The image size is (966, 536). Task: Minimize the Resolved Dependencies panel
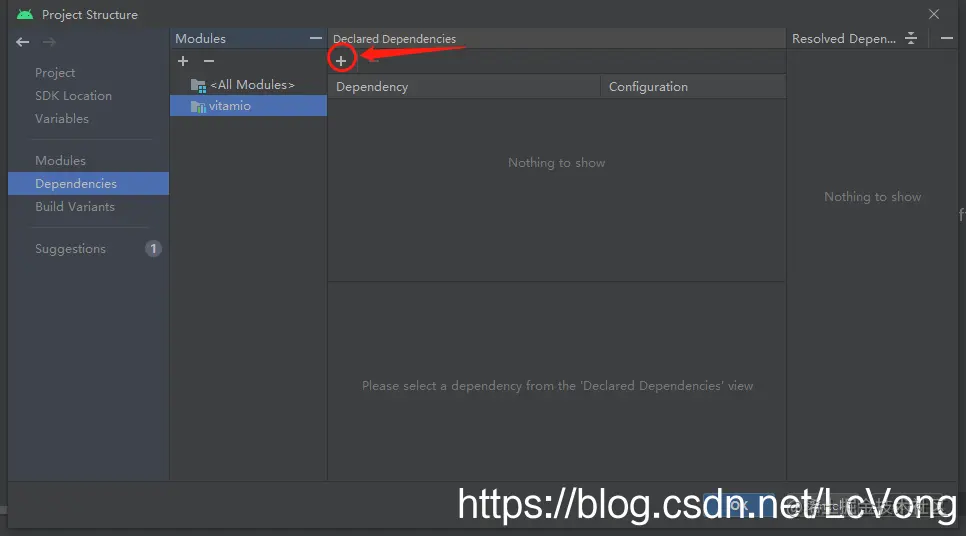[x=947, y=38]
